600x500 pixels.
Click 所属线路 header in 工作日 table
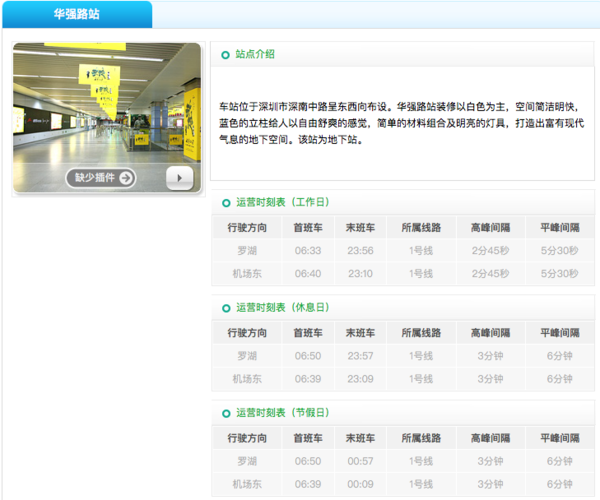pos(421,228)
